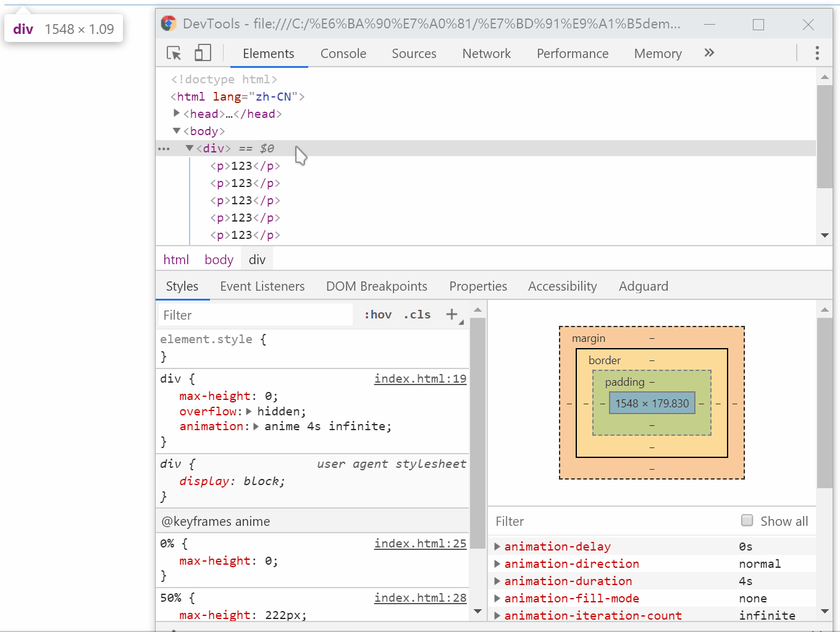Expand computed animation-direction property

pyautogui.click(x=497, y=563)
